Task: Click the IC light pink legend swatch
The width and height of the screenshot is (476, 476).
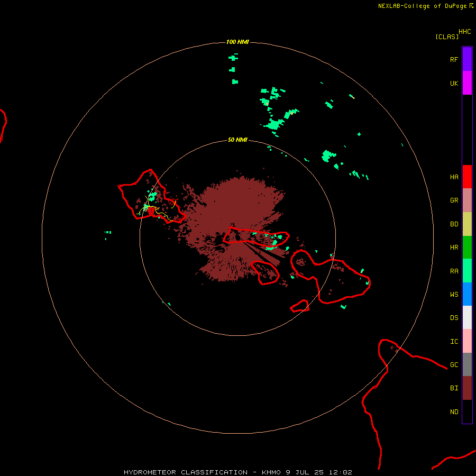Action: click(467, 341)
